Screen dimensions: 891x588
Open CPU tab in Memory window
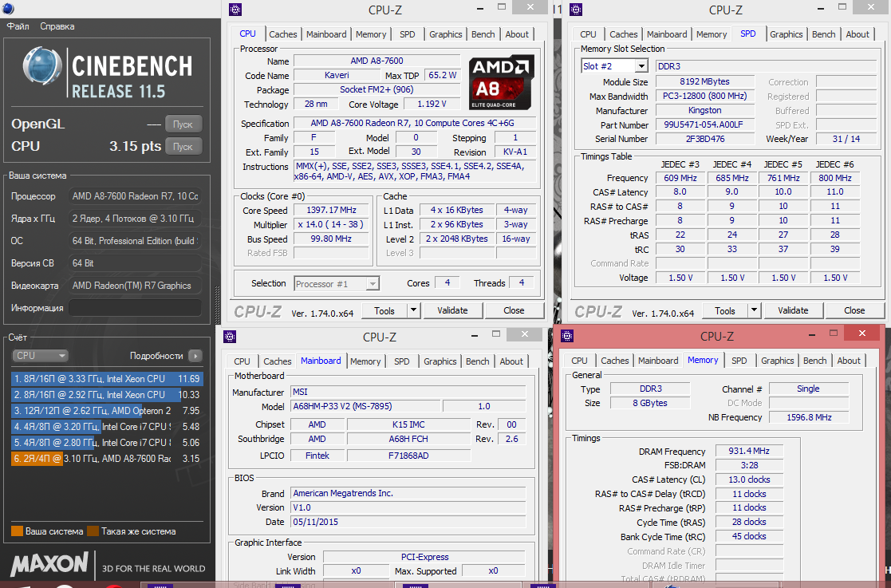(x=580, y=361)
